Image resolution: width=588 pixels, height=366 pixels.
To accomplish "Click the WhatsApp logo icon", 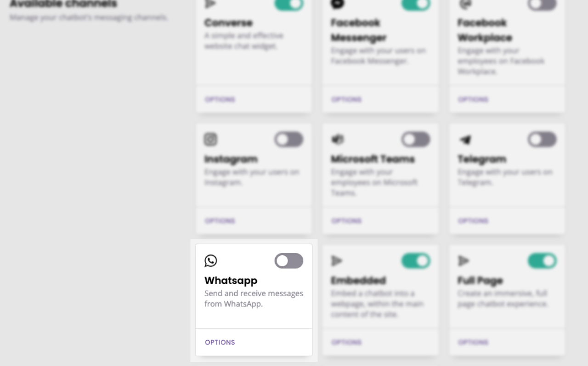I will (211, 261).
